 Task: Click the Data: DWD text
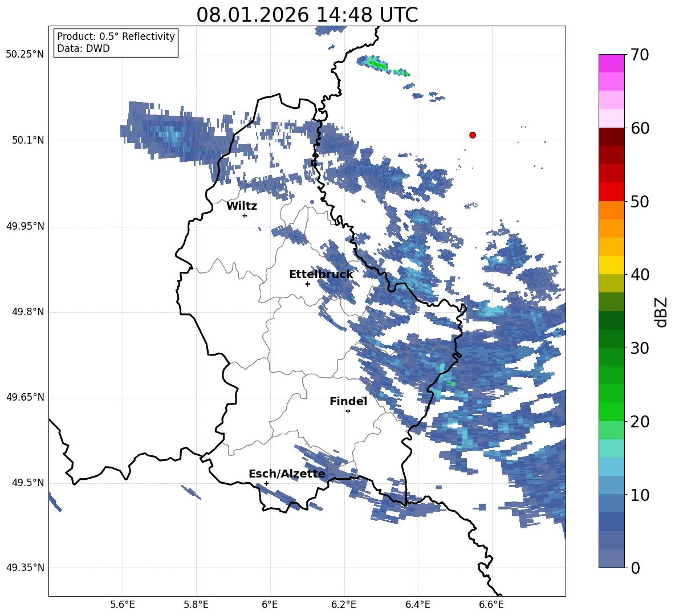[83, 48]
